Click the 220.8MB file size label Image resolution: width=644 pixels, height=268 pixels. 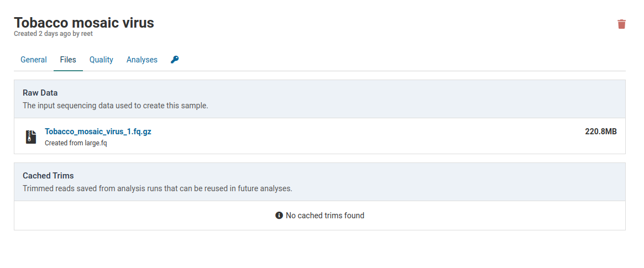point(601,132)
